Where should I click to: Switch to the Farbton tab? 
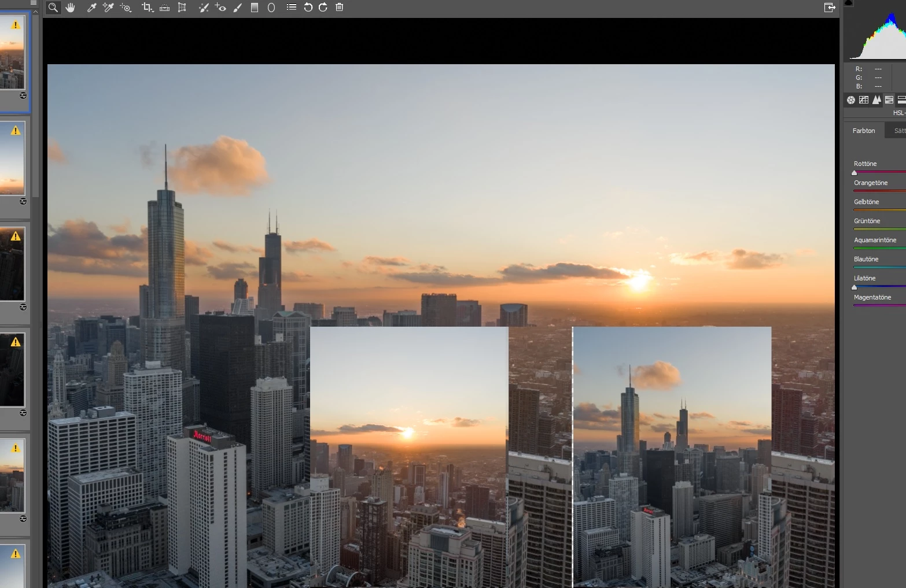864,131
